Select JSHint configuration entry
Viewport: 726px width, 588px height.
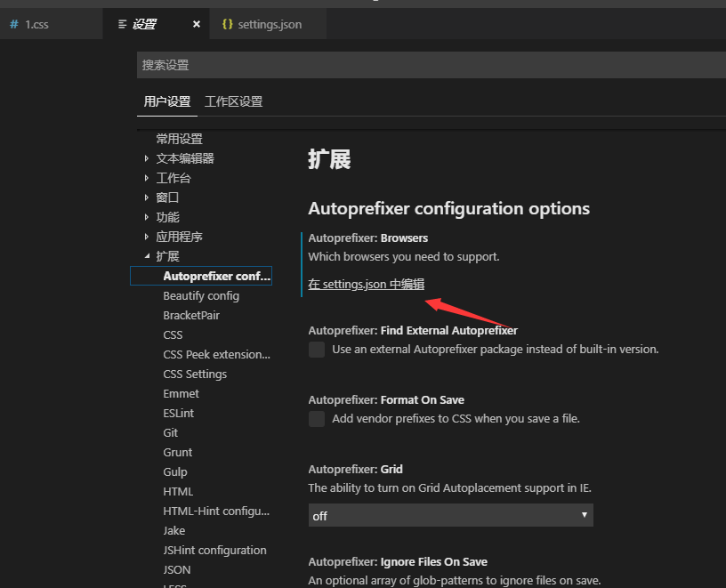(214, 550)
